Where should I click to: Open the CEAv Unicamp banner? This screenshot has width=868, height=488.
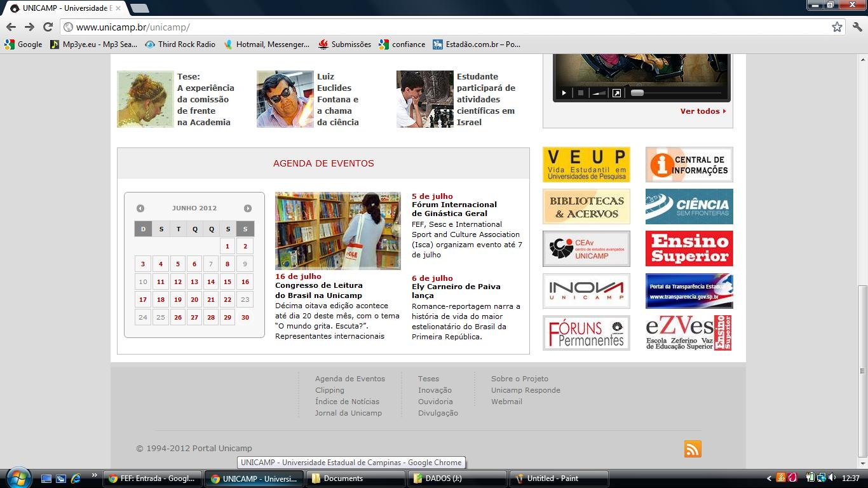586,248
